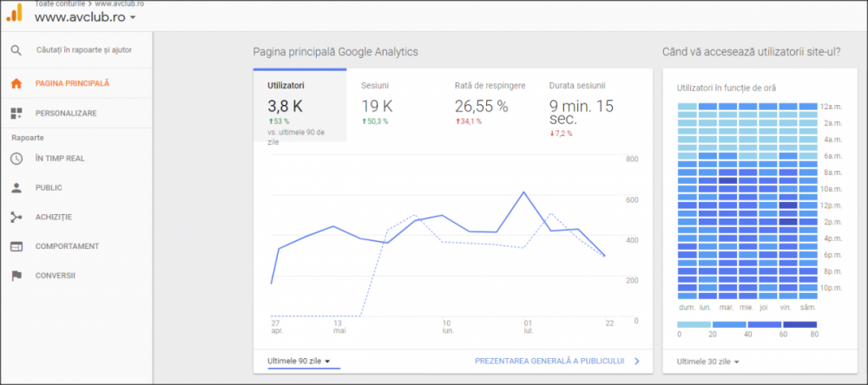
Task: Click the orange home icon
Action: pos(16,83)
